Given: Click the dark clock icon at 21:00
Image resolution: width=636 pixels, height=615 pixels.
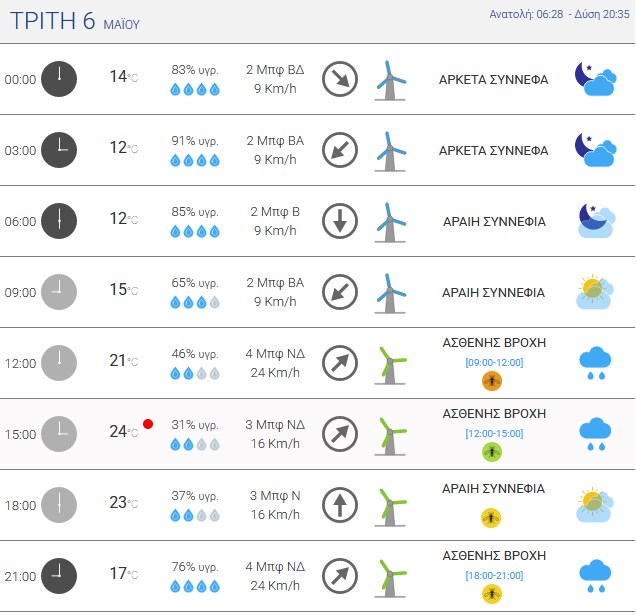Looking at the screenshot, I should [59, 576].
